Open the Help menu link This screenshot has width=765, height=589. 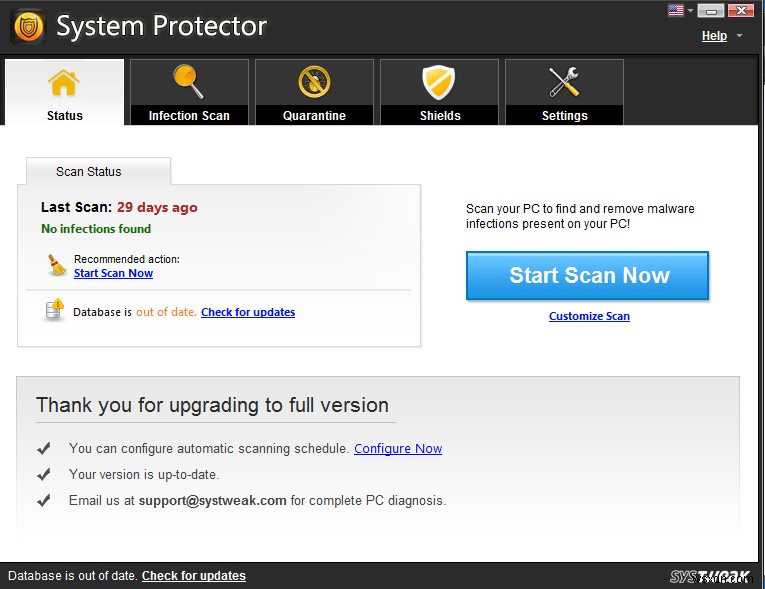pos(714,36)
